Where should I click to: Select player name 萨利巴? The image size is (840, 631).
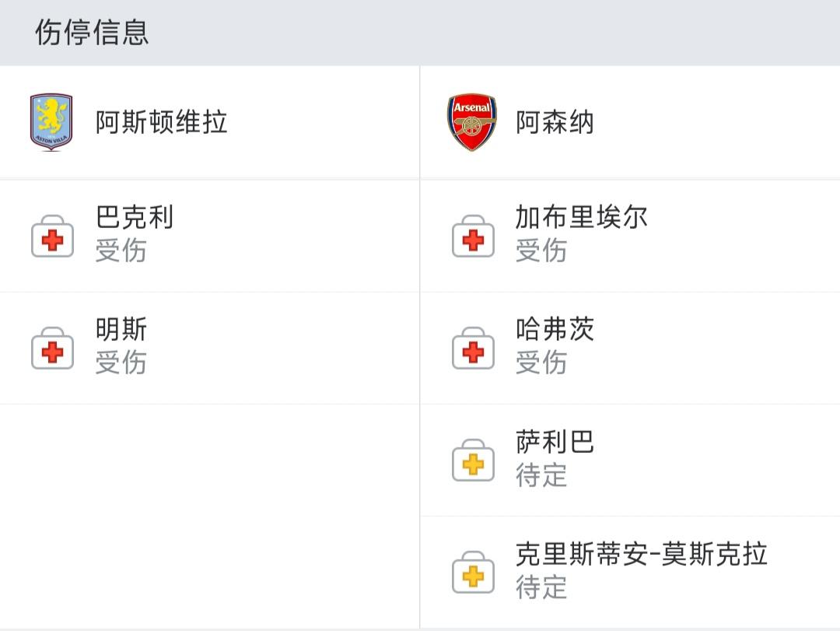[555, 441]
